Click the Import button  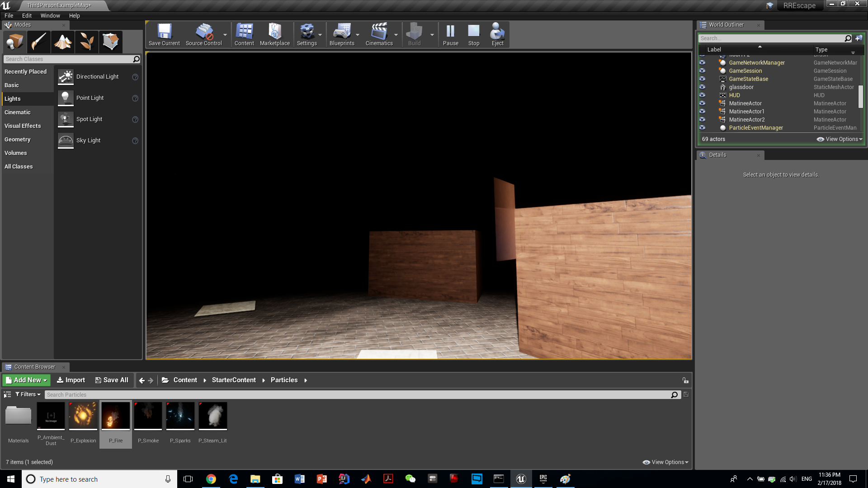pyautogui.click(x=71, y=380)
